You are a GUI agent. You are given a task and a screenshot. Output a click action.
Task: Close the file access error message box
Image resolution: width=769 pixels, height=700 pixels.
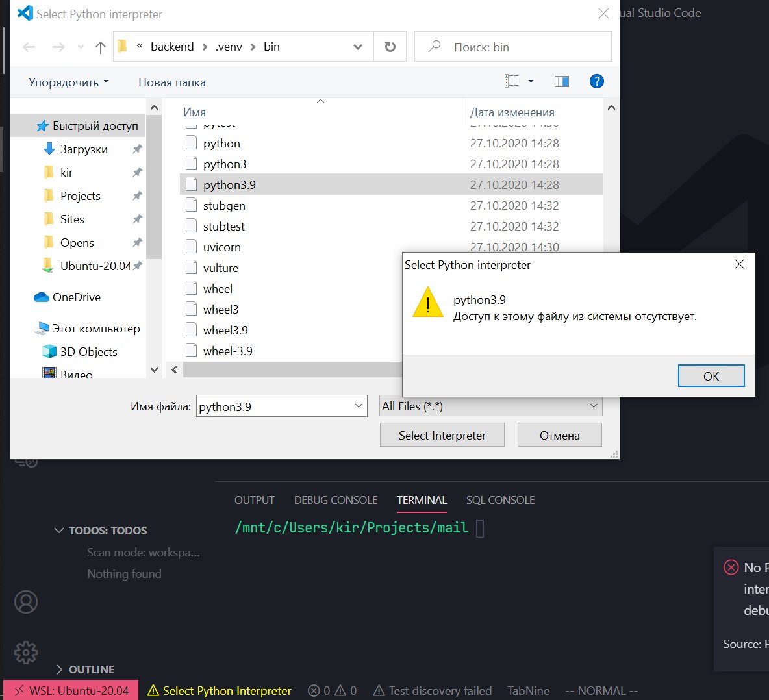coord(738,265)
